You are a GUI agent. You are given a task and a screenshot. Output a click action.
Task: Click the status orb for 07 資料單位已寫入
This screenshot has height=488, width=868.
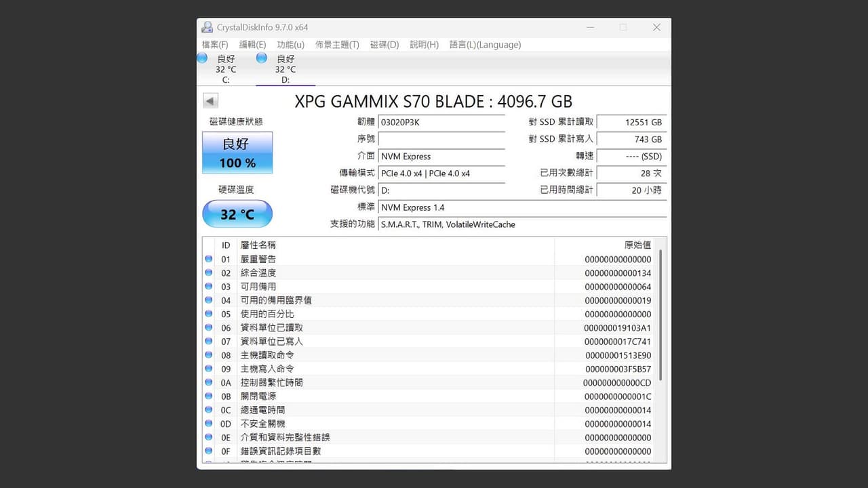pyautogui.click(x=208, y=341)
